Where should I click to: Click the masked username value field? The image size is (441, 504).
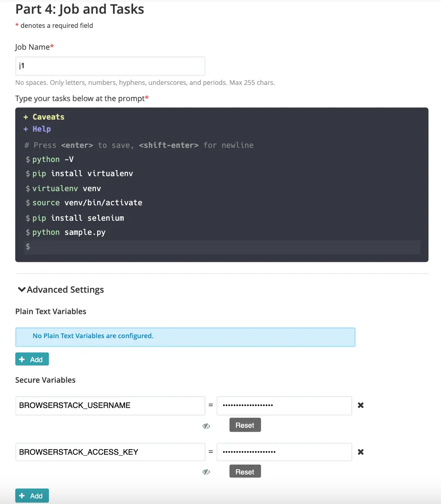284,405
